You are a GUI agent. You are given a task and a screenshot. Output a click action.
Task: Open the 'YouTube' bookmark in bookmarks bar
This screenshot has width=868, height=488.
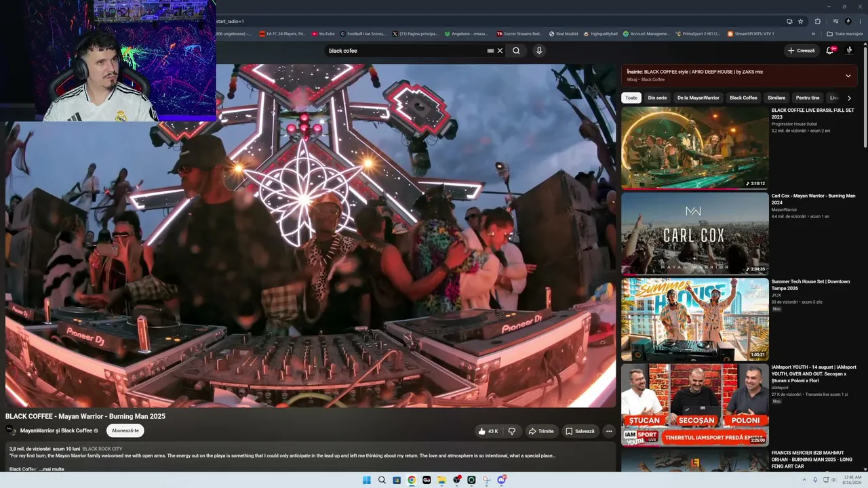tap(323, 33)
